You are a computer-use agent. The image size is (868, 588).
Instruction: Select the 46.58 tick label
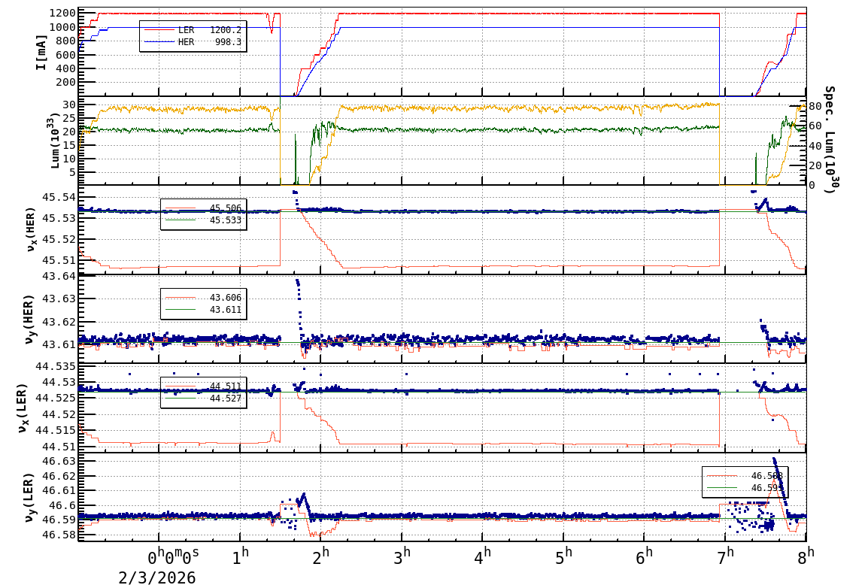point(59,535)
